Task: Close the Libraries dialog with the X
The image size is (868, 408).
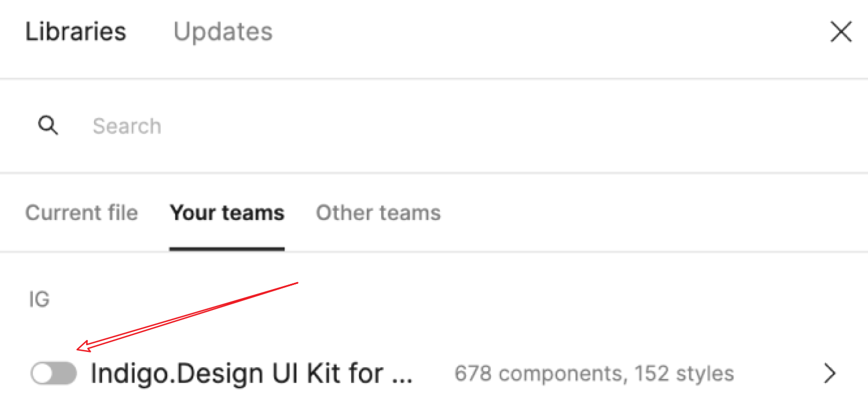Action: coord(841,32)
